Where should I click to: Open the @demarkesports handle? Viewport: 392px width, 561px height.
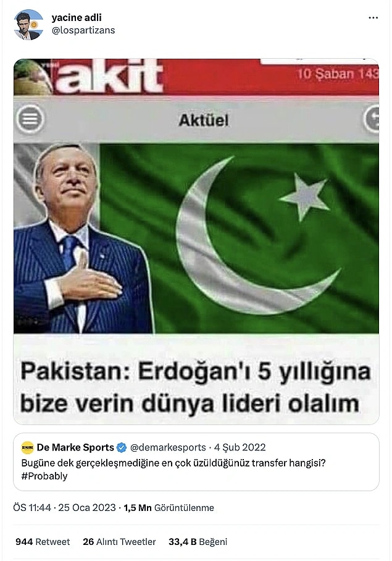coord(168,447)
